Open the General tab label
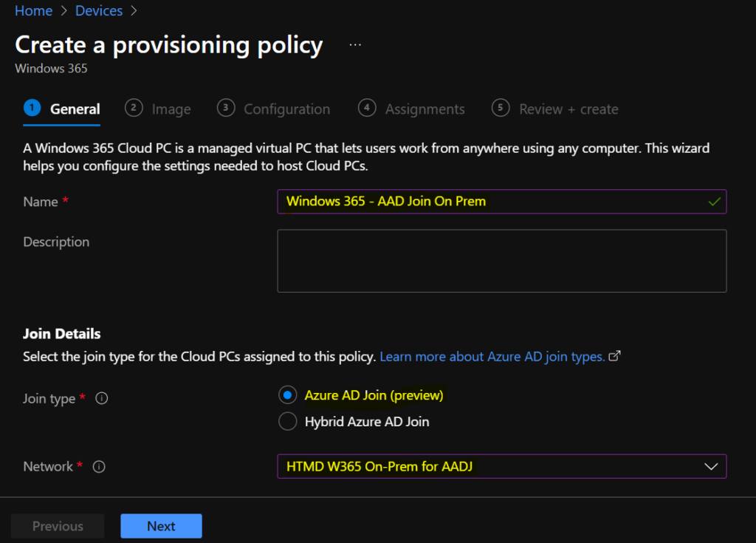Screen dimensions: 756x543 click(75, 109)
